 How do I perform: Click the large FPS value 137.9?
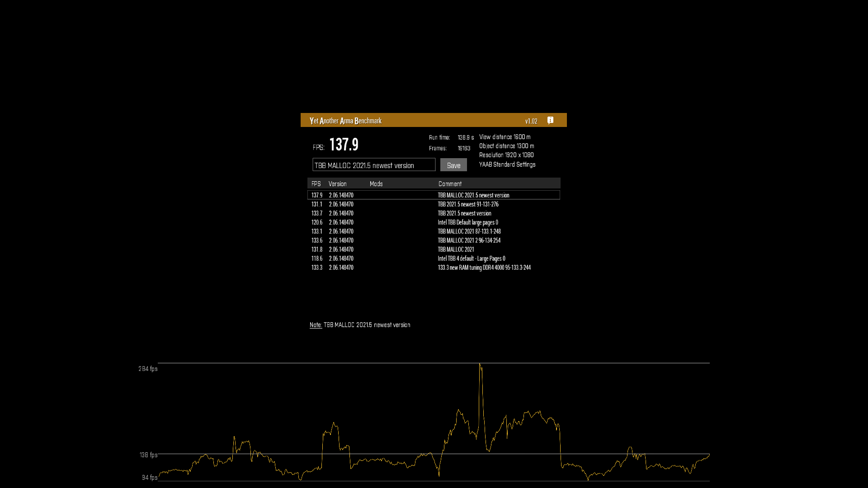(x=344, y=145)
